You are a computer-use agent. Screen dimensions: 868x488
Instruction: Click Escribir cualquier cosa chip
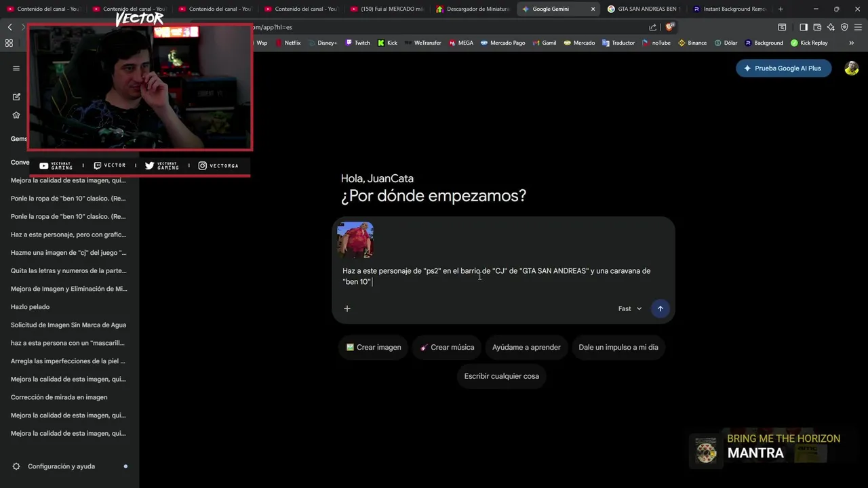point(502,376)
